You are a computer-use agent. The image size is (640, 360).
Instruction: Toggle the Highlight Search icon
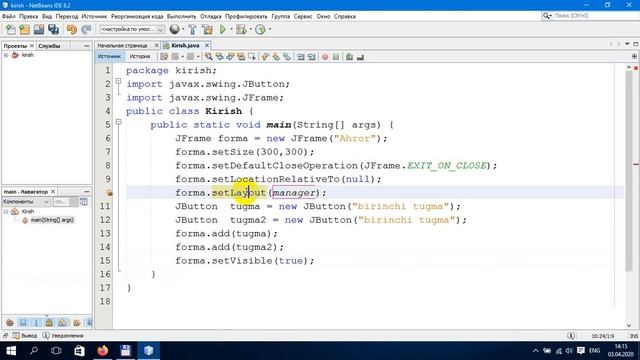point(241,57)
